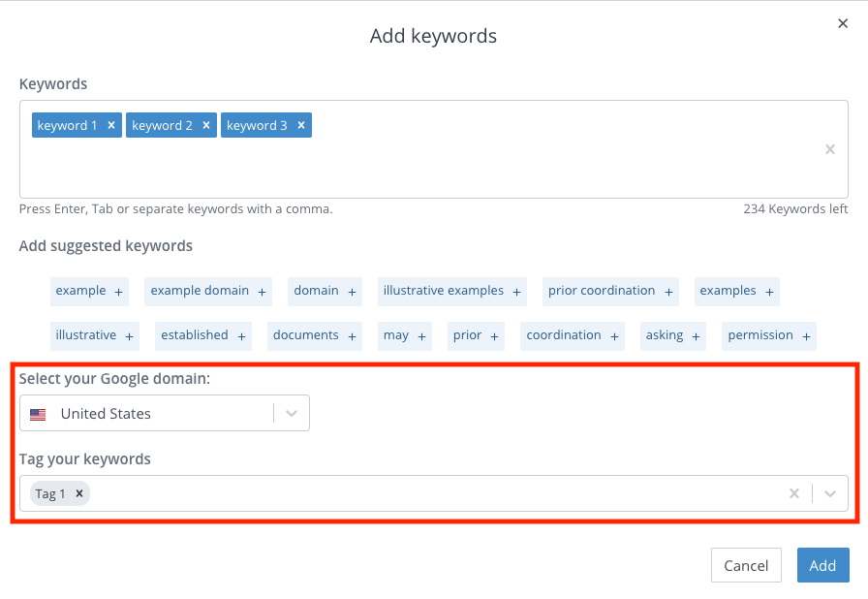Clear all keywords in the Keywords box
Image resolution: width=868 pixels, height=599 pixels.
tap(830, 149)
